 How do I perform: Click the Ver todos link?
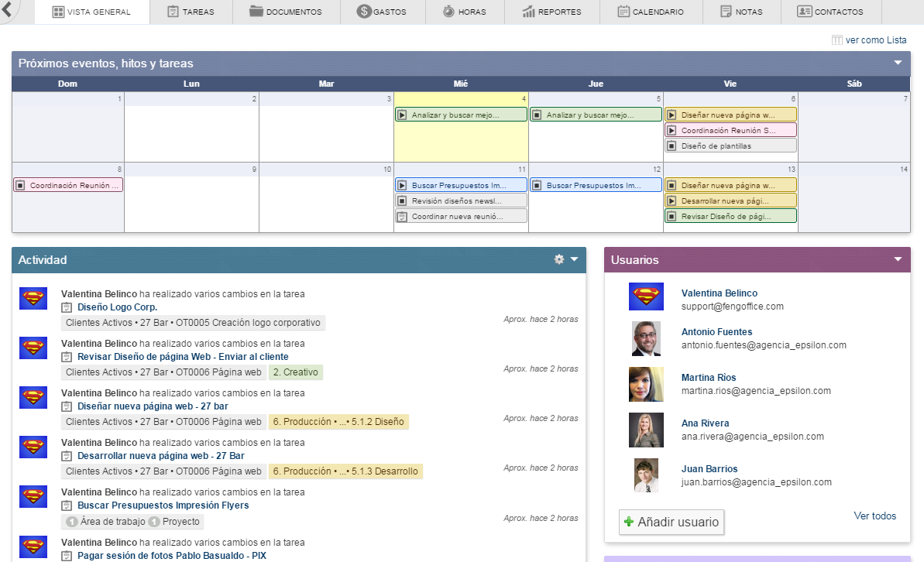click(x=874, y=516)
